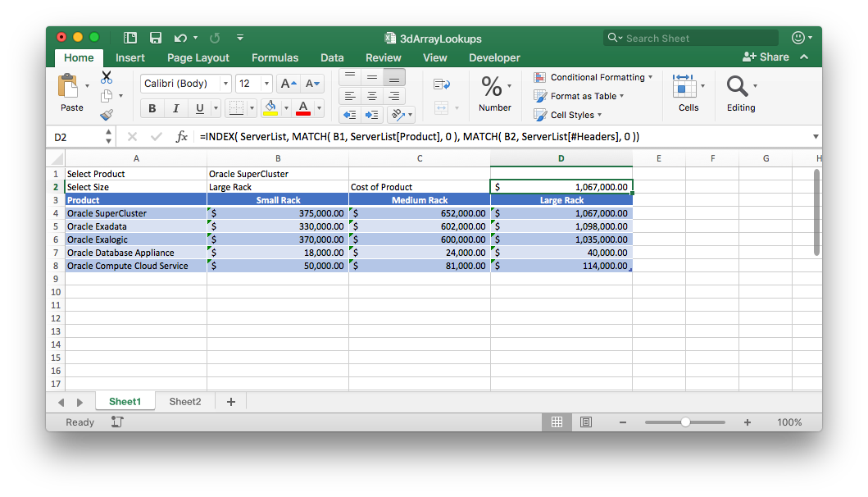Switch to Normal grid view
Screen dimensions: 868x497
557,422
